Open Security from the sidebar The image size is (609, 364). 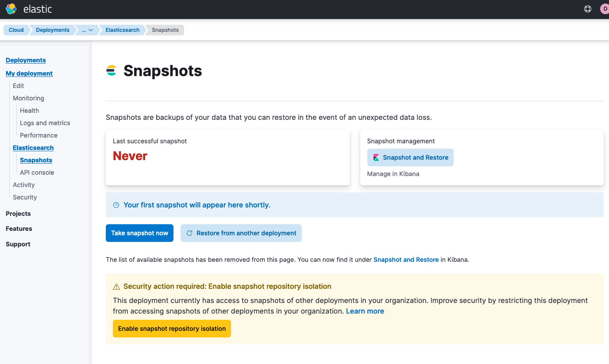point(24,197)
